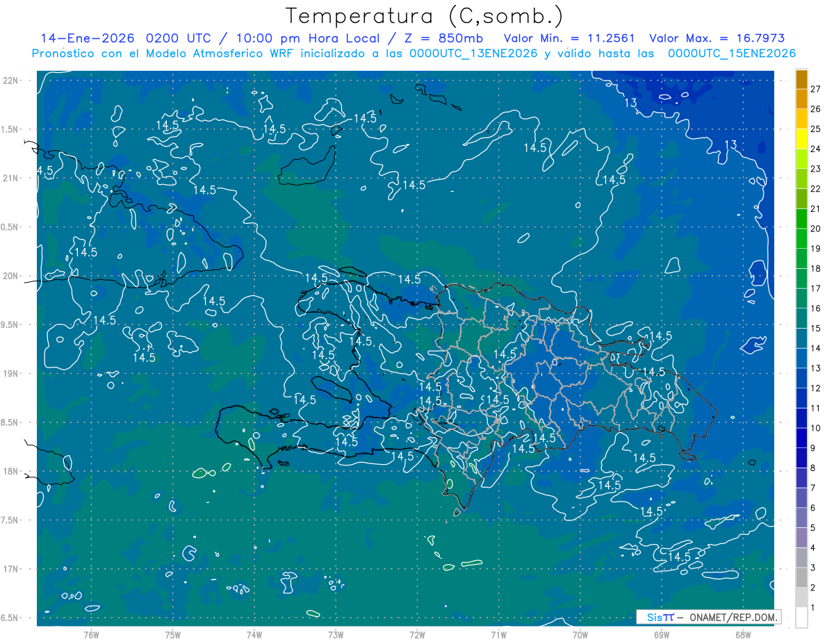Click legend scale value "23"

pos(816,169)
